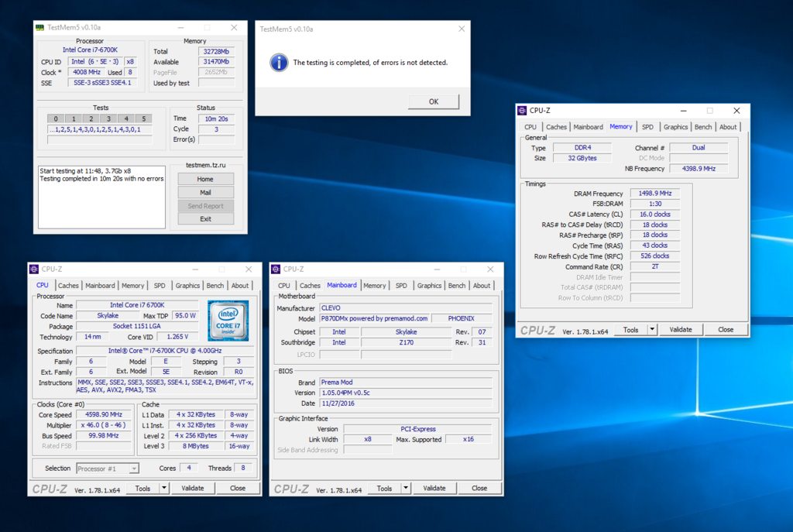Click the blue info icon in the dialog
793x532 pixels.
(279, 63)
